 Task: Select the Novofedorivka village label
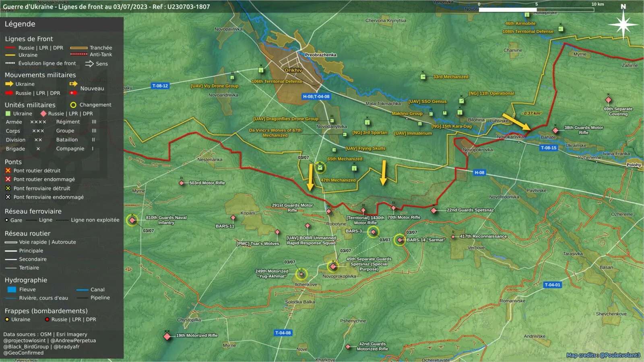click(x=504, y=197)
